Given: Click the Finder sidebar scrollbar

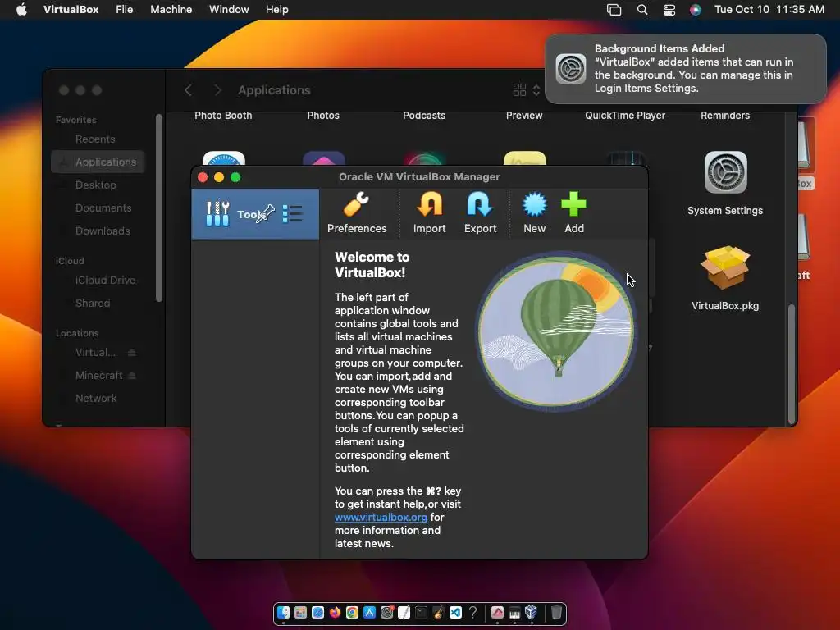Looking at the screenshot, I should [158, 208].
